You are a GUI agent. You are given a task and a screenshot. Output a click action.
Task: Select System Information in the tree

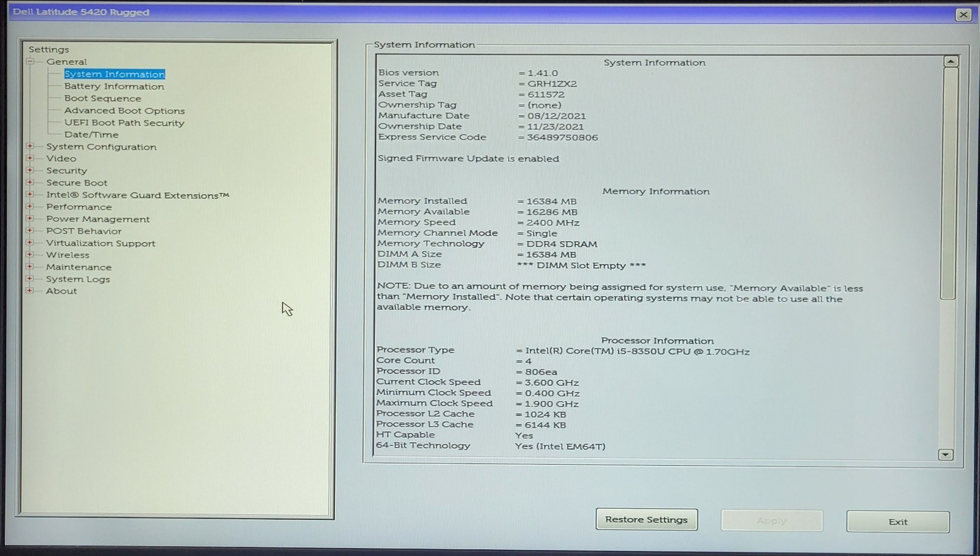coord(115,74)
